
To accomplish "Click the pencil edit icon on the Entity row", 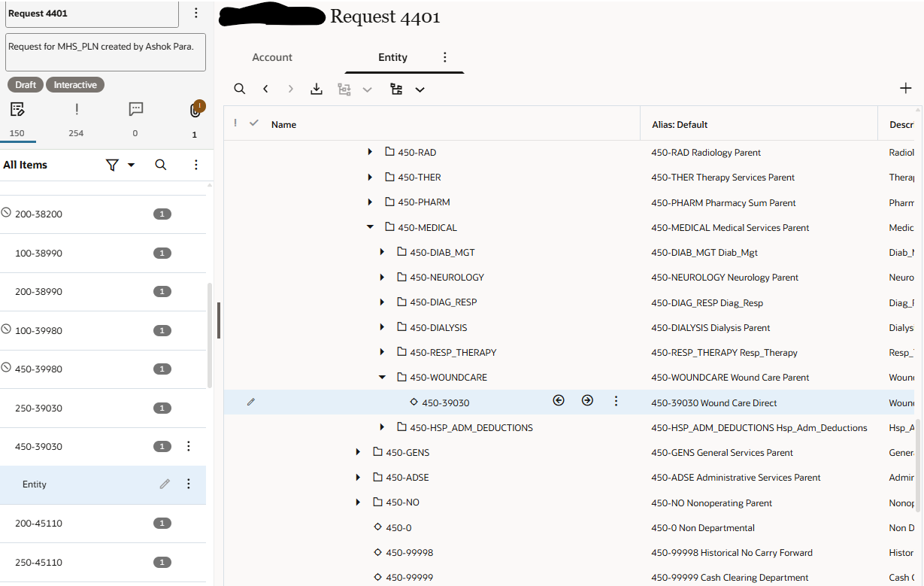I will [165, 484].
